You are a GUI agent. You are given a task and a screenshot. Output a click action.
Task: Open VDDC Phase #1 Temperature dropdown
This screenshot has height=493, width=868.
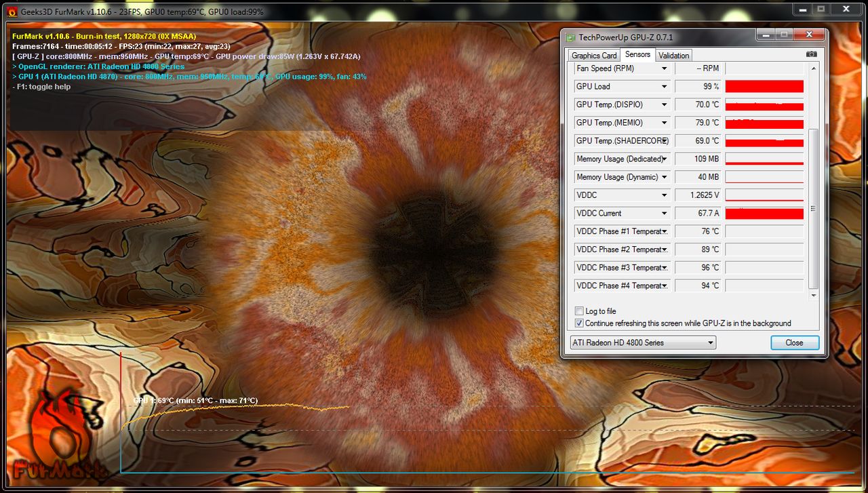click(665, 232)
